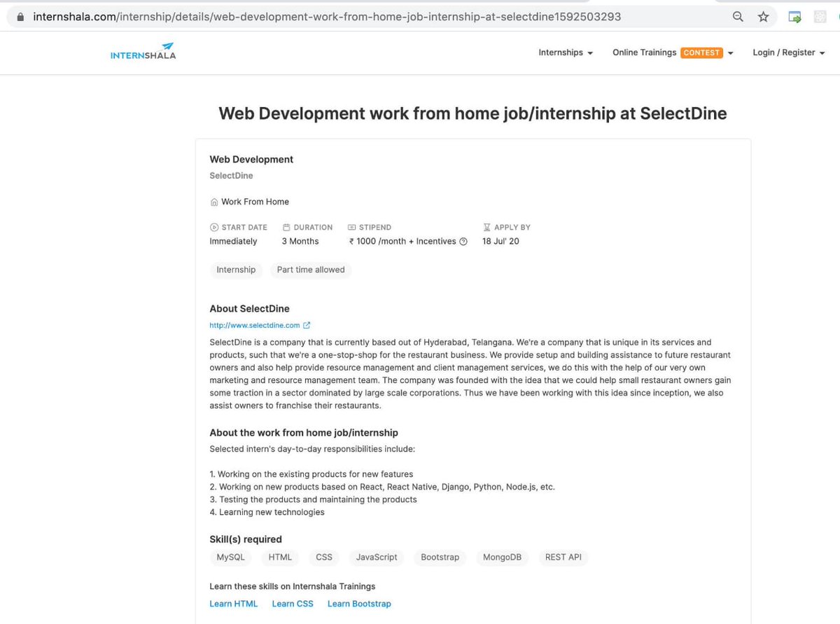
Task: Open the Login / Register dropdown
Action: pos(789,53)
